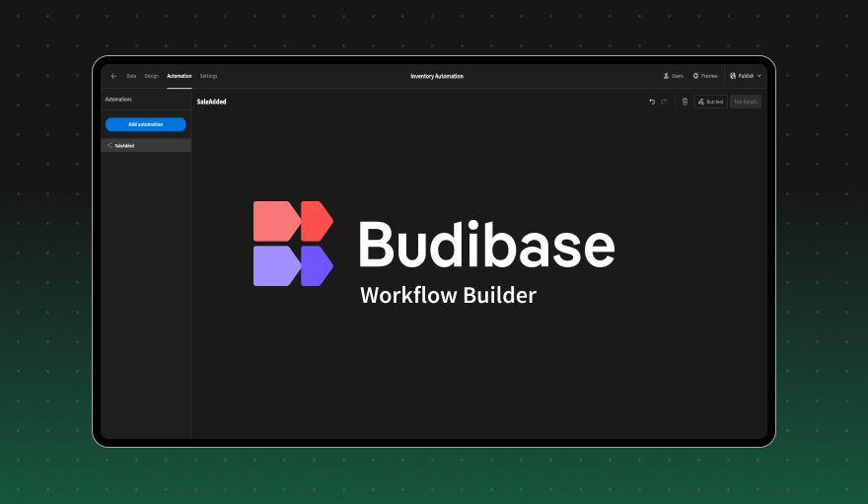Select the SaleAdded automation in the sidebar
Viewport: 868px width, 504px height.
click(x=146, y=146)
